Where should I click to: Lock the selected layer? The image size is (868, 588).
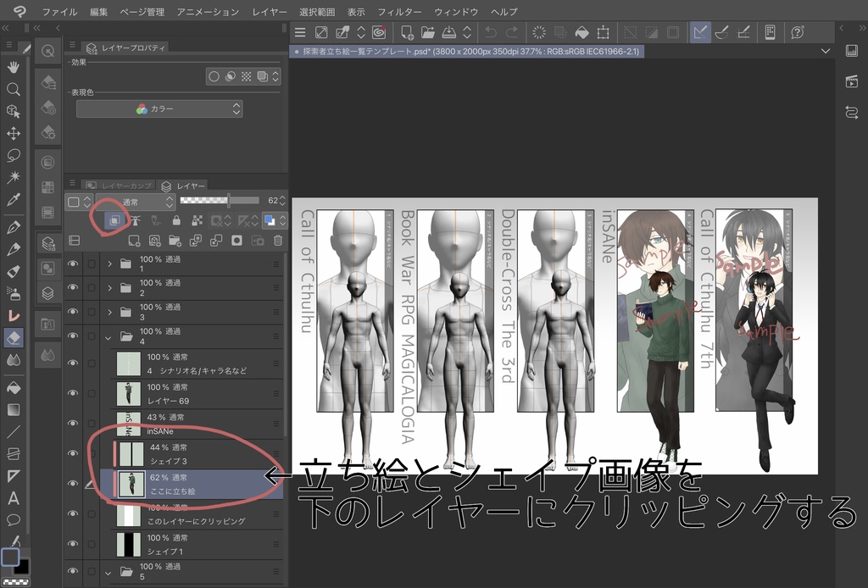point(176,221)
